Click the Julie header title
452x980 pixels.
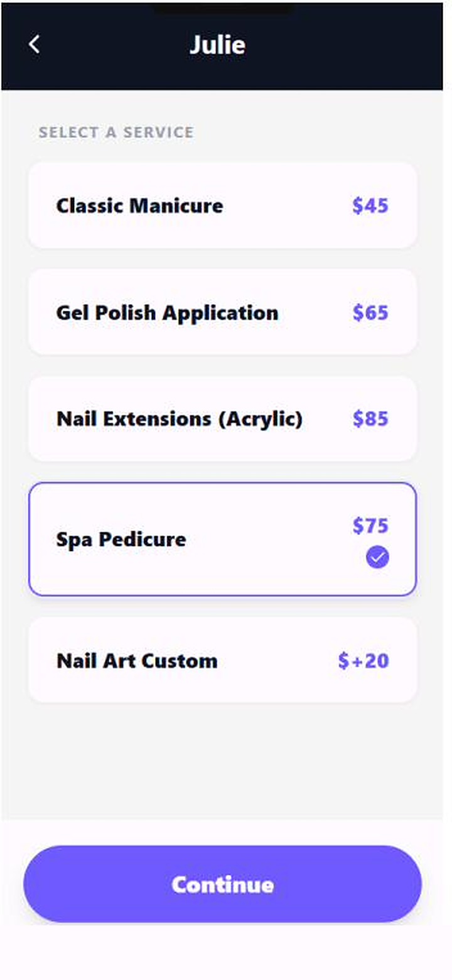pyautogui.click(x=217, y=45)
